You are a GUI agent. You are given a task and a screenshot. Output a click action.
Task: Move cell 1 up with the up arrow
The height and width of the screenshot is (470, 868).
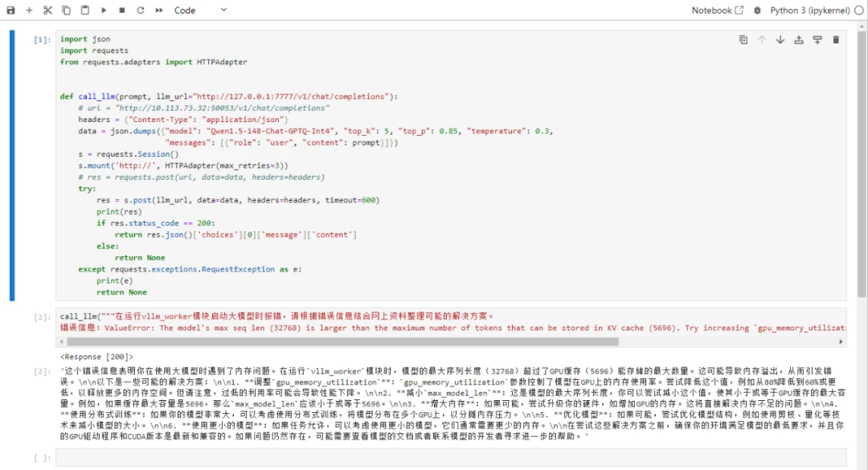(x=762, y=40)
